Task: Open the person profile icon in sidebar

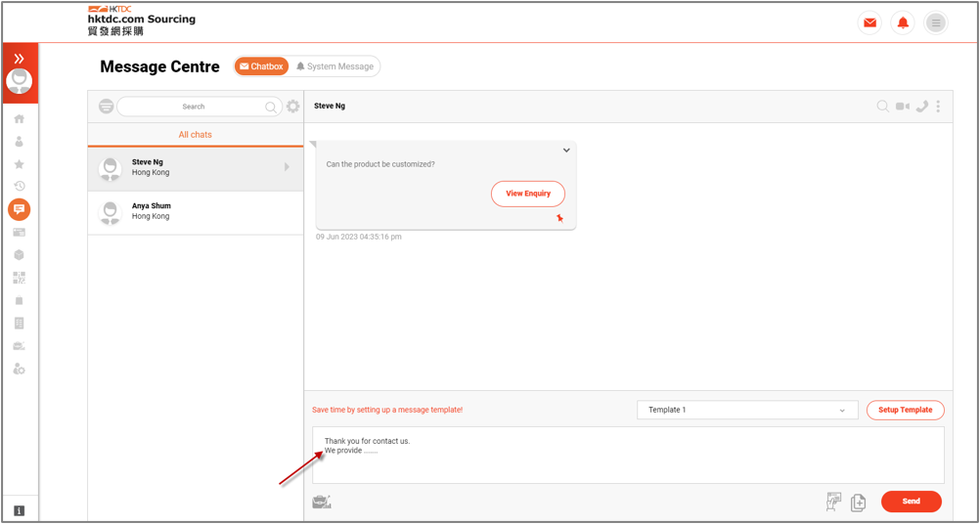Action: pyautogui.click(x=20, y=141)
